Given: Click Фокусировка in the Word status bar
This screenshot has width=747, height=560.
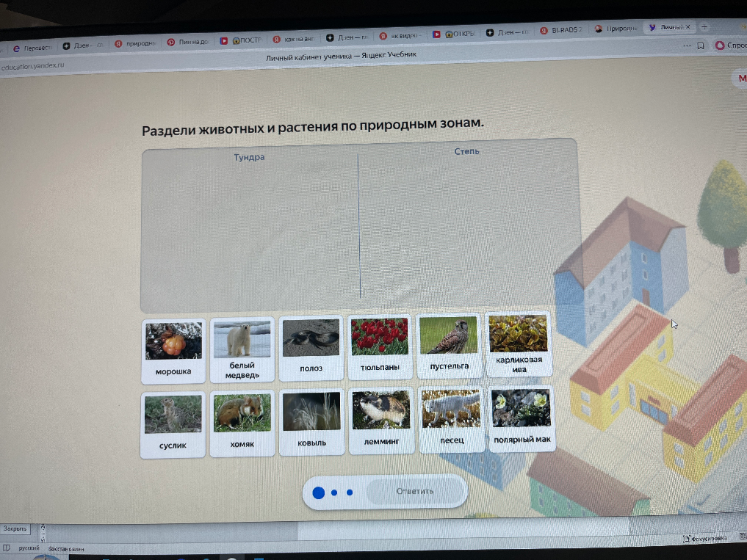Looking at the screenshot, I should click(704, 539).
